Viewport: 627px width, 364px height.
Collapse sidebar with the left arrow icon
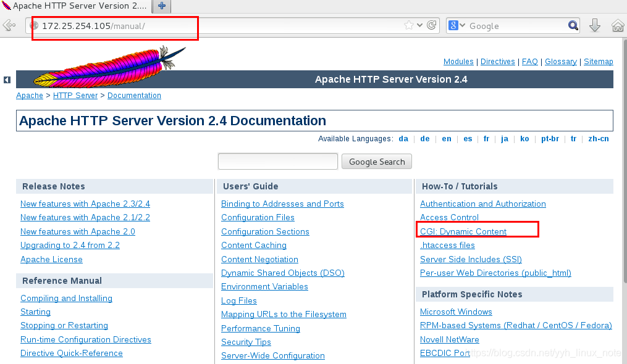tap(7, 80)
